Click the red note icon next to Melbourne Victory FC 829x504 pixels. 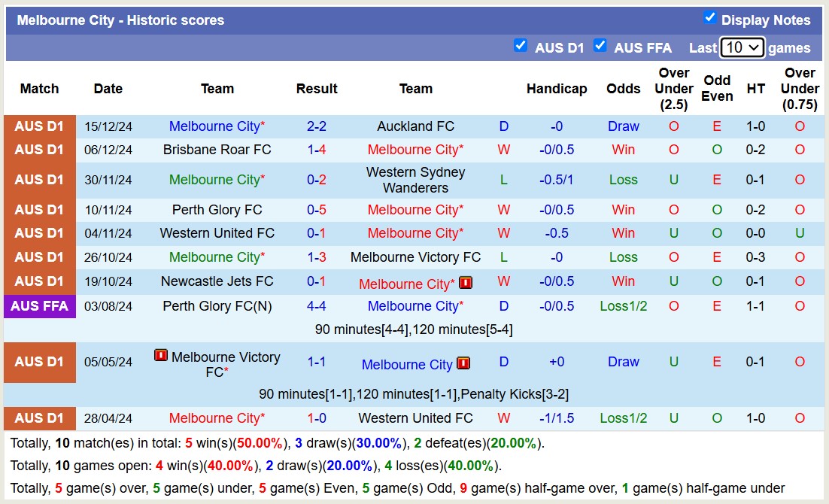point(161,355)
